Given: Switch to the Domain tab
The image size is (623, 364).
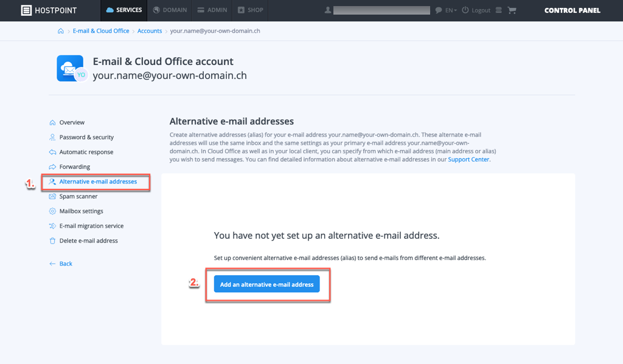Looking at the screenshot, I should coord(170,10).
